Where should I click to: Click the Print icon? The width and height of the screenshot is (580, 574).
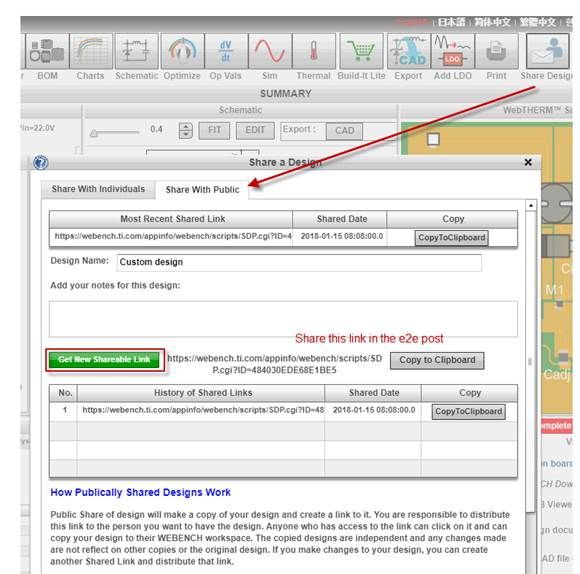496,51
